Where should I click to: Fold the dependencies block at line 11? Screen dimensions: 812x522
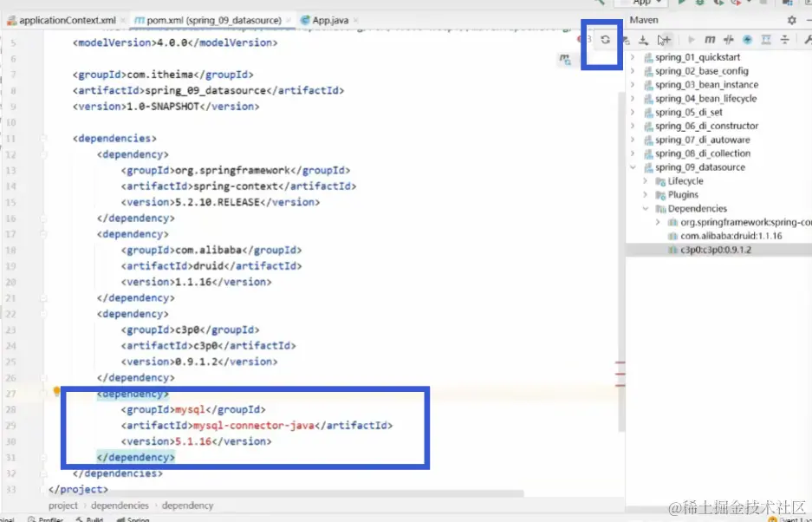point(43,139)
